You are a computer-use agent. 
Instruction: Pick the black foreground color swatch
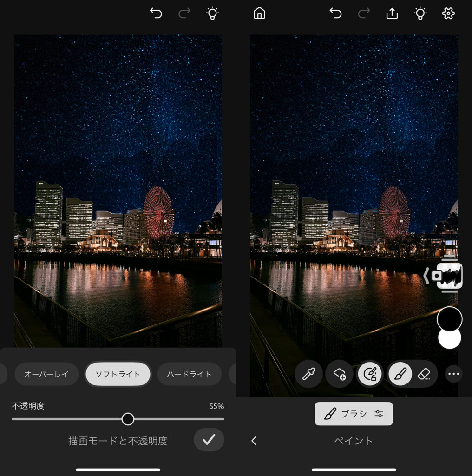tap(450, 319)
